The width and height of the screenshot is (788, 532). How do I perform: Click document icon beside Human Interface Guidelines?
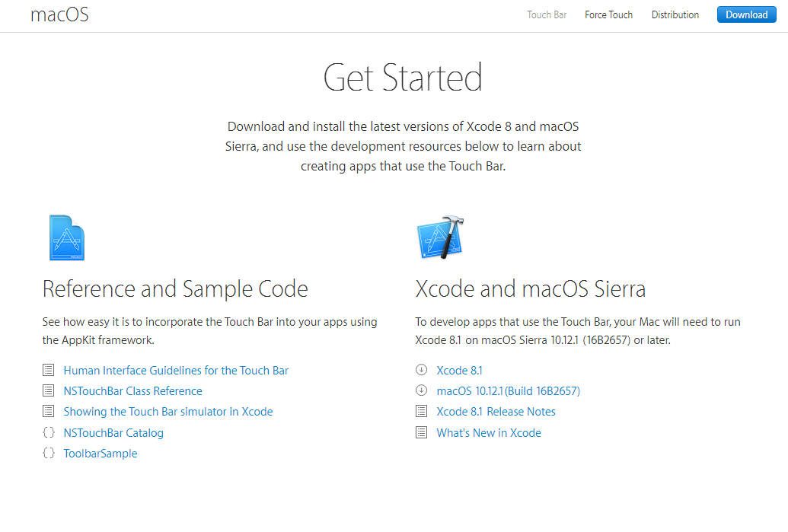click(49, 371)
